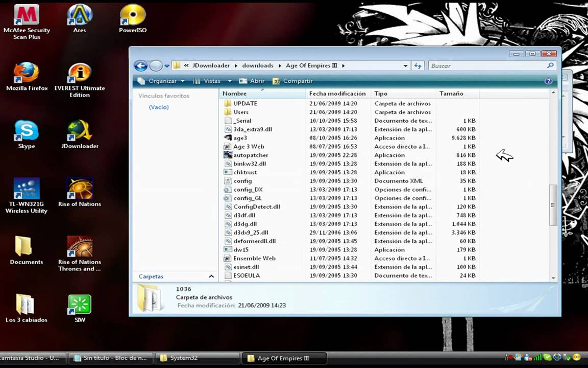Sort by Fecha modificación column header
The image size is (588, 368).
coord(338,94)
